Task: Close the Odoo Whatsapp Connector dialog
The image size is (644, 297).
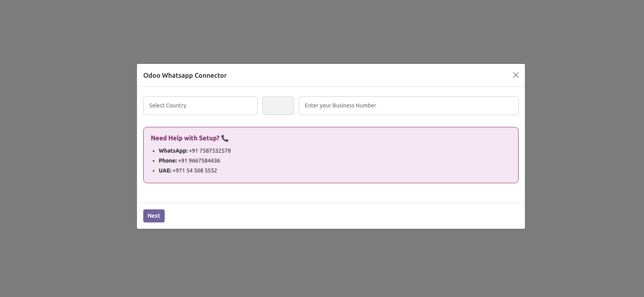Action: 515,75
